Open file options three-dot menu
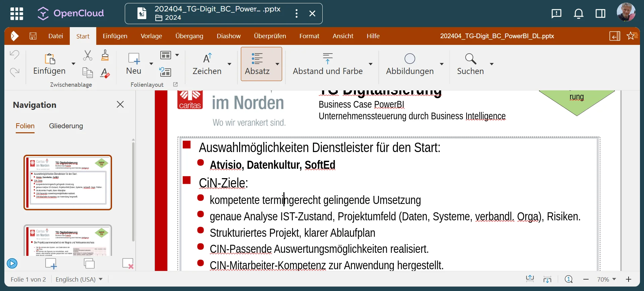This screenshot has width=644, height=291. click(x=297, y=13)
